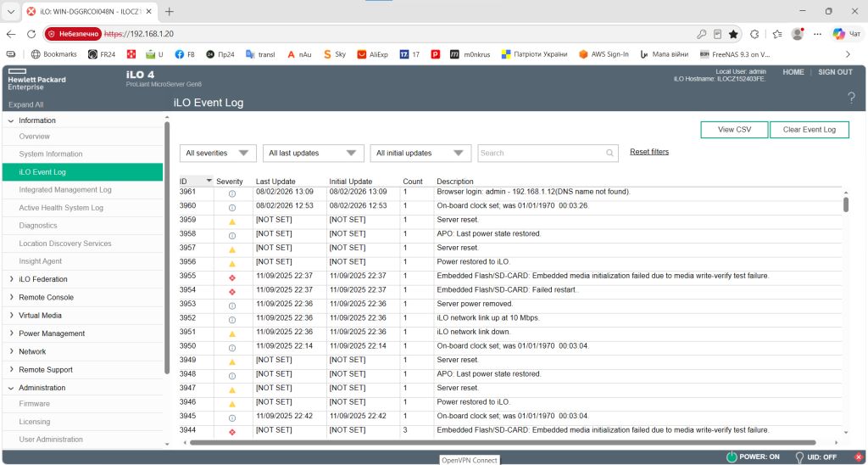Toggle the UID: OFF indicator icon
This screenshot has height=465, width=868.
click(799, 457)
